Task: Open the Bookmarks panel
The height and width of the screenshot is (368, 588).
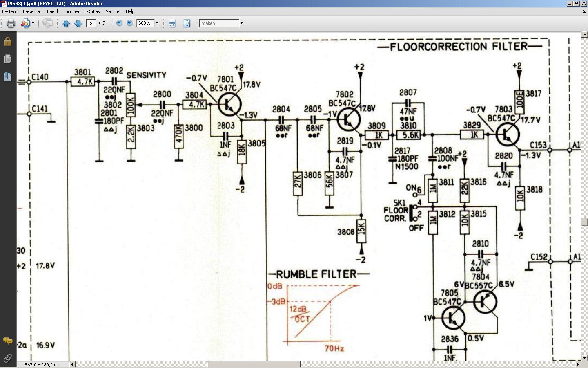Action: tap(8, 76)
